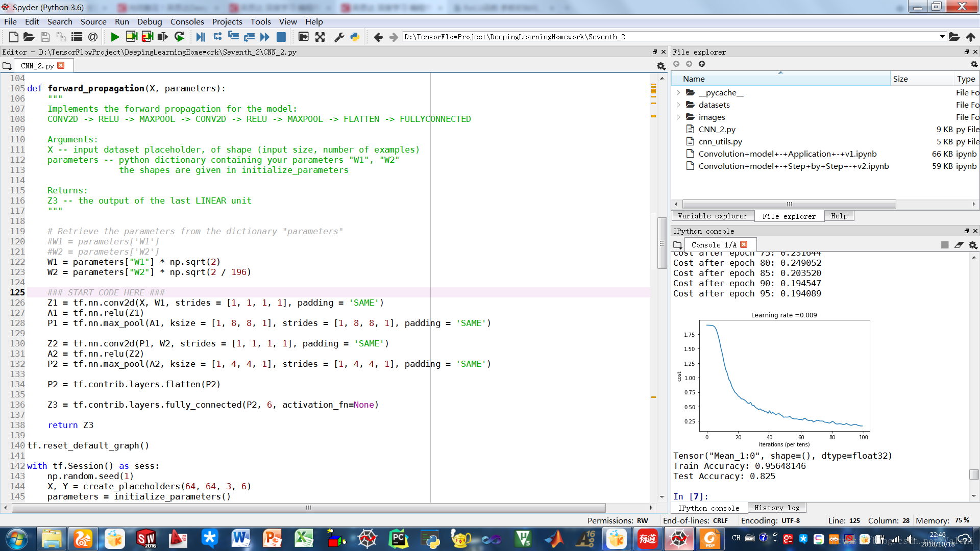The image size is (980, 551).
Task: Open File explorer options gear icon
Action: tap(974, 64)
